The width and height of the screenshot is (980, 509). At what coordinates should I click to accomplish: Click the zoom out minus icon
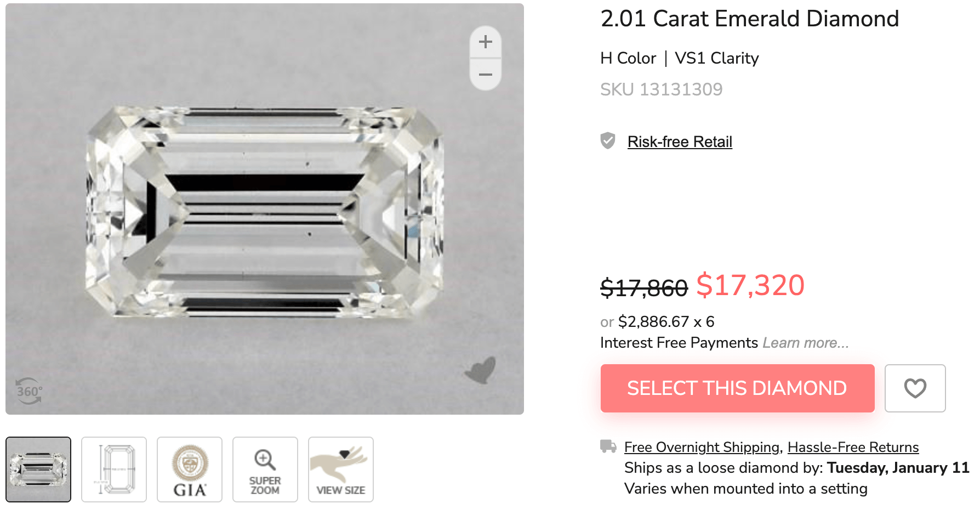(x=485, y=73)
